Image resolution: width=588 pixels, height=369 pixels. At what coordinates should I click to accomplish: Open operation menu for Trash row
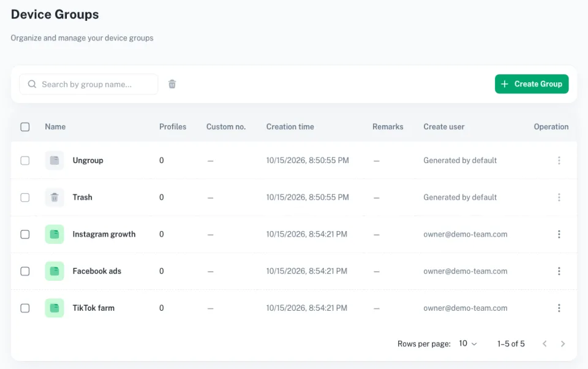coord(559,197)
